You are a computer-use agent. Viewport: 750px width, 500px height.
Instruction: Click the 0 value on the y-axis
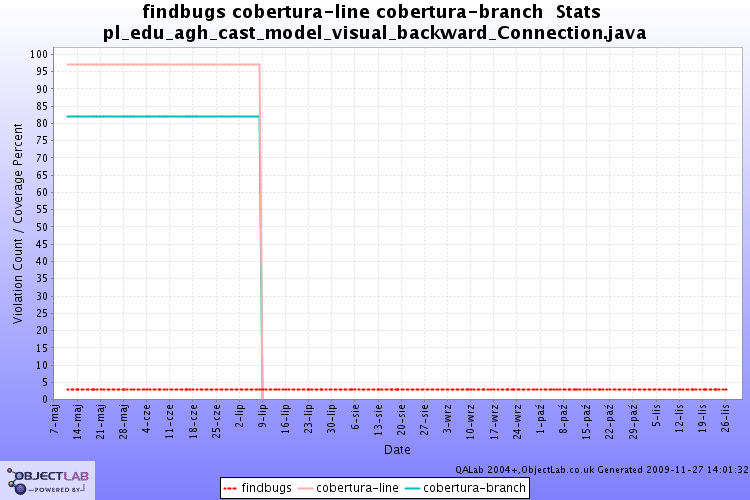(x=45, y=400)
